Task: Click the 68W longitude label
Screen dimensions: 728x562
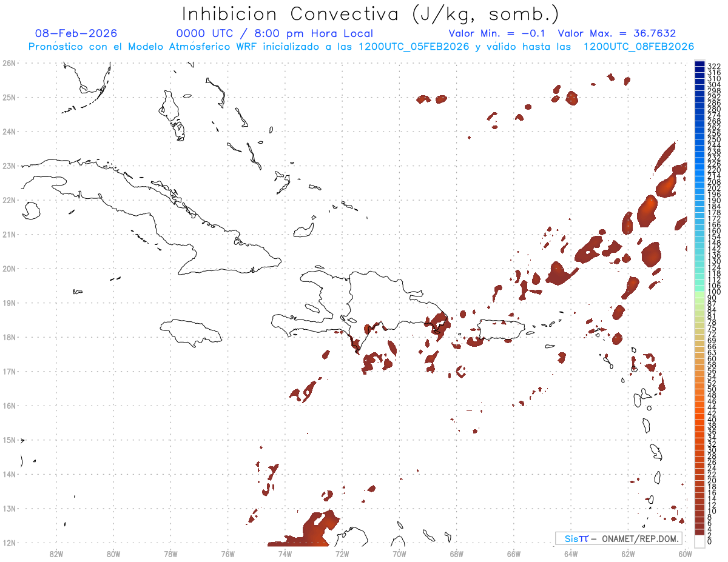Action: tap(457, 554)
